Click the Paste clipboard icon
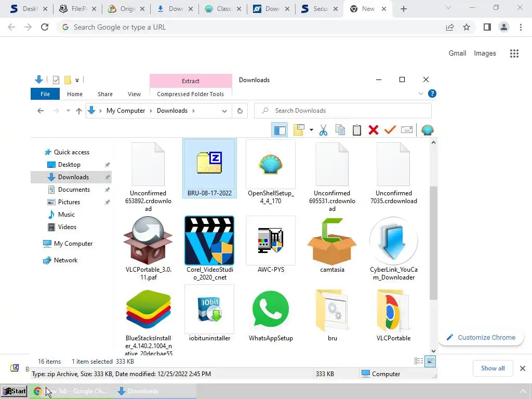 click(x=356, y=130)
